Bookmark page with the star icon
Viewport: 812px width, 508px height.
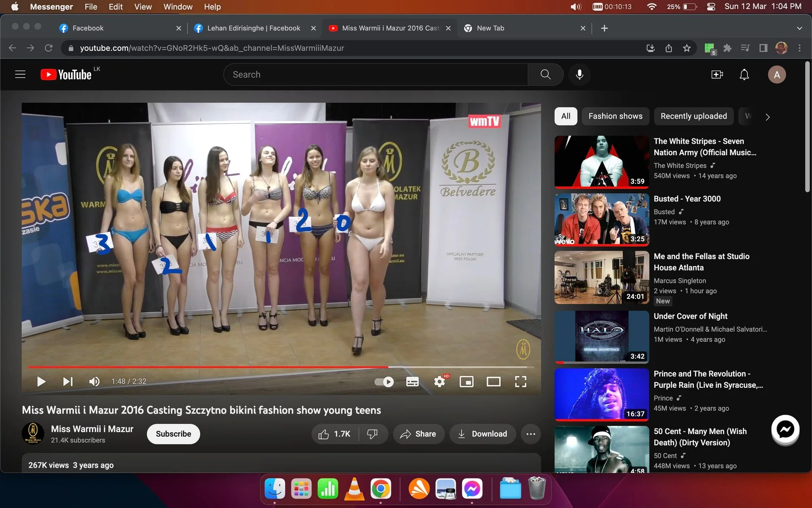click(x=687, y=48)
